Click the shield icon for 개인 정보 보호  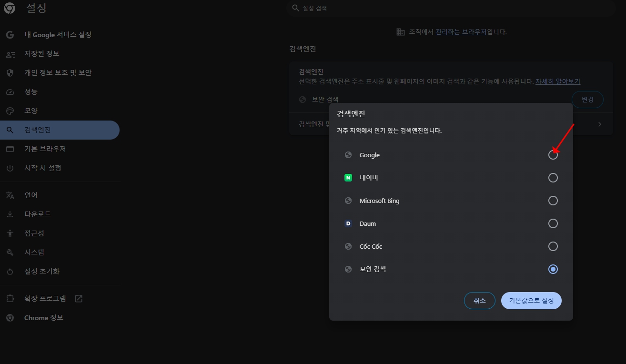point(10,73)
